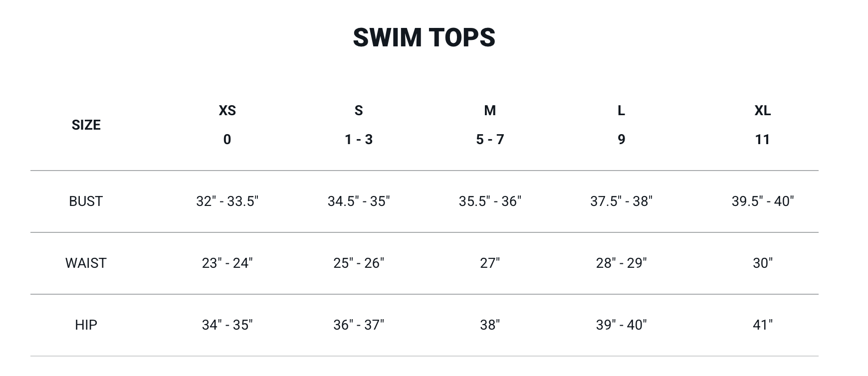The height and width of the screenshot is (376, 868).
Task: Click the numeric size 5 - 7
Action: tap(490, 139)
